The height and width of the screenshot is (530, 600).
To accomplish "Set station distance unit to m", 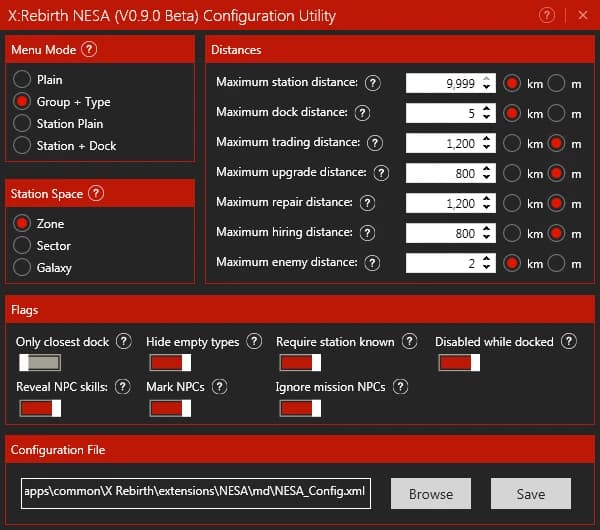I will (556, 83).
